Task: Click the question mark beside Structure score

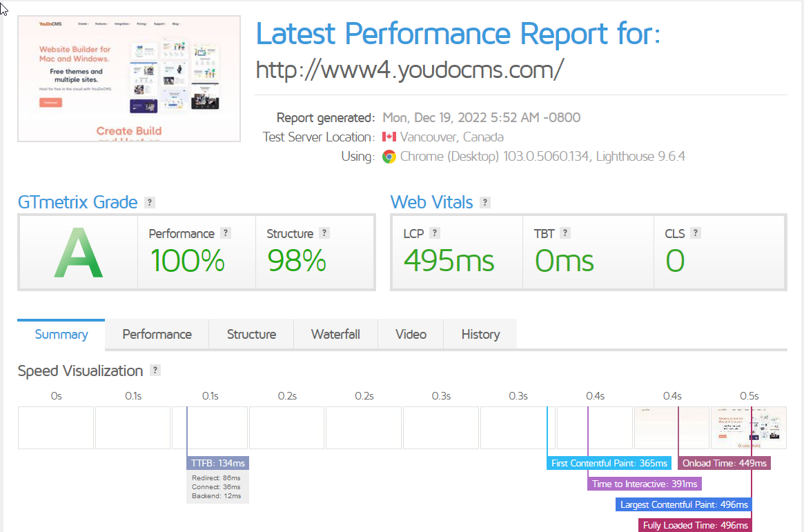Action: point(324,233)
